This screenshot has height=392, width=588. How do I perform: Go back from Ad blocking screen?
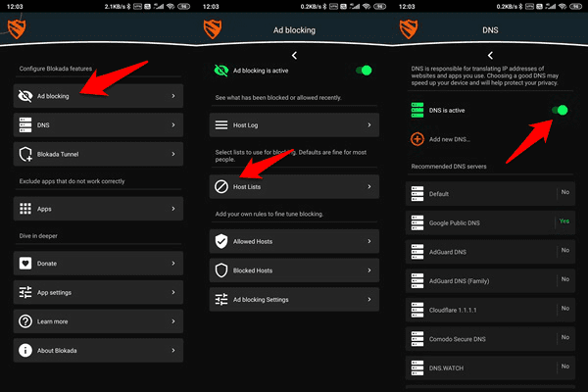click(294, 56)
